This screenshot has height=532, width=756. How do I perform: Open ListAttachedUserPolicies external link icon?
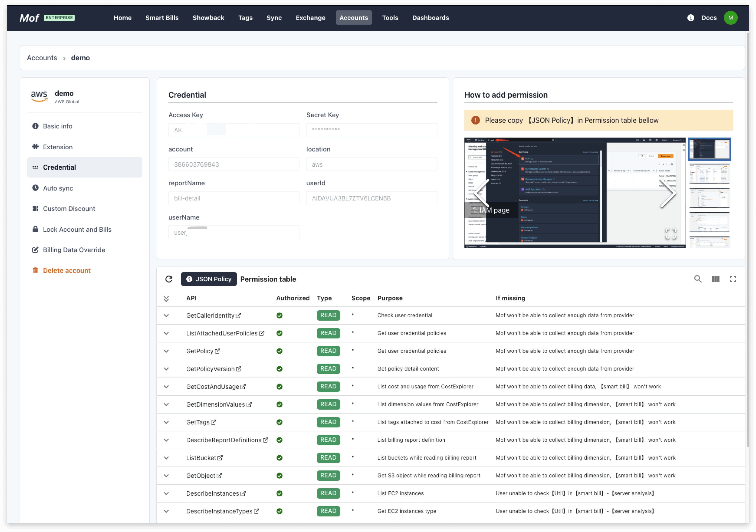click(262, 333)
